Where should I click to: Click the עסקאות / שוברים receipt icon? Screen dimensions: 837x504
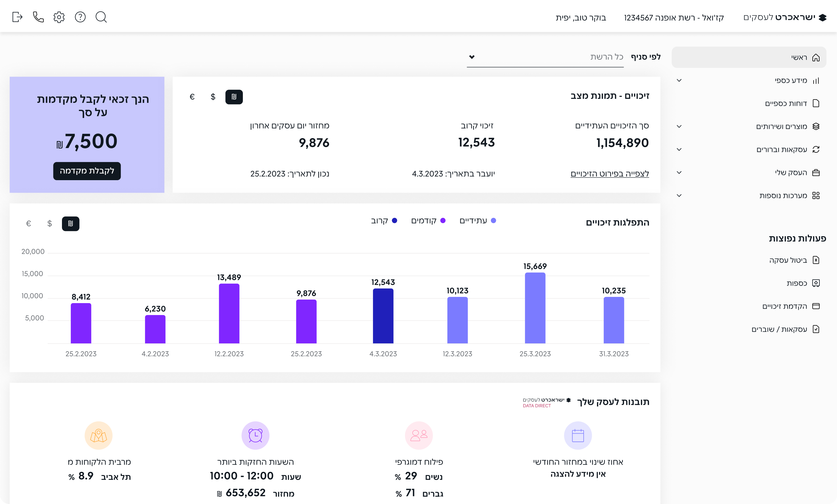coord(816,329)
